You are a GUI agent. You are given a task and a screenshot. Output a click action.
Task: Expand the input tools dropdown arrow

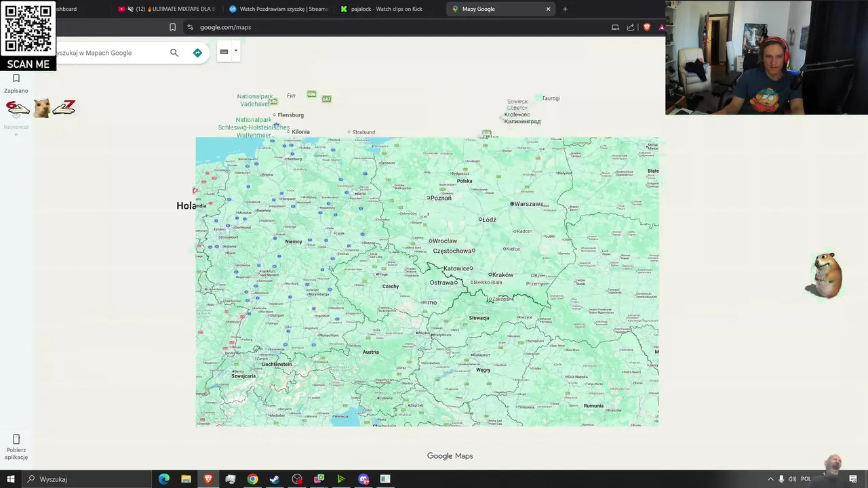(x=235, y=51)
